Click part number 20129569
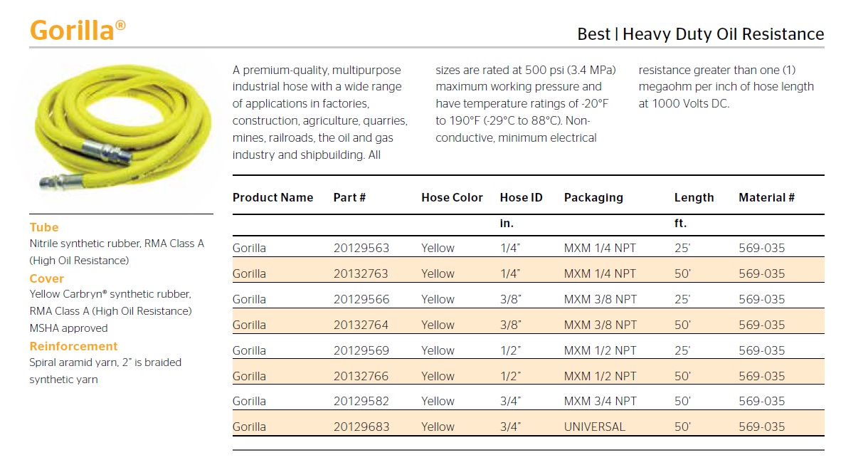Screen dimensions: 868x465 click(361, 351)
